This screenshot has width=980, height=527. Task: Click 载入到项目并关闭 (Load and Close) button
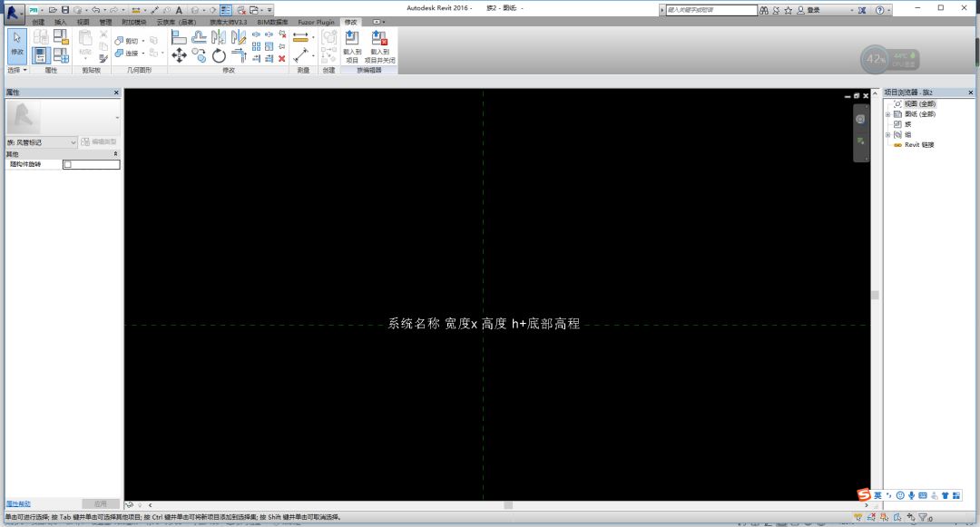point(380,47)
